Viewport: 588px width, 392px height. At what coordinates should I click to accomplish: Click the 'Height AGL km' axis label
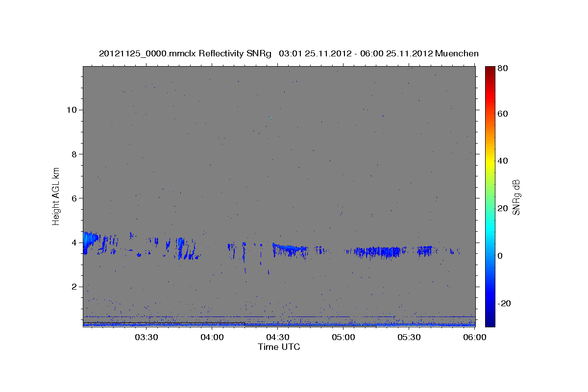point(56,196)
